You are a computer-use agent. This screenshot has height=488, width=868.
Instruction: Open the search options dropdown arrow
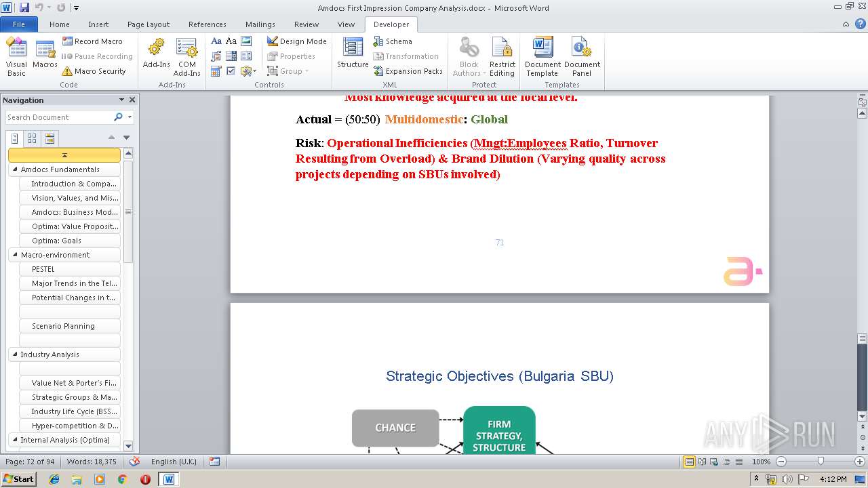[x=130, y=117]
